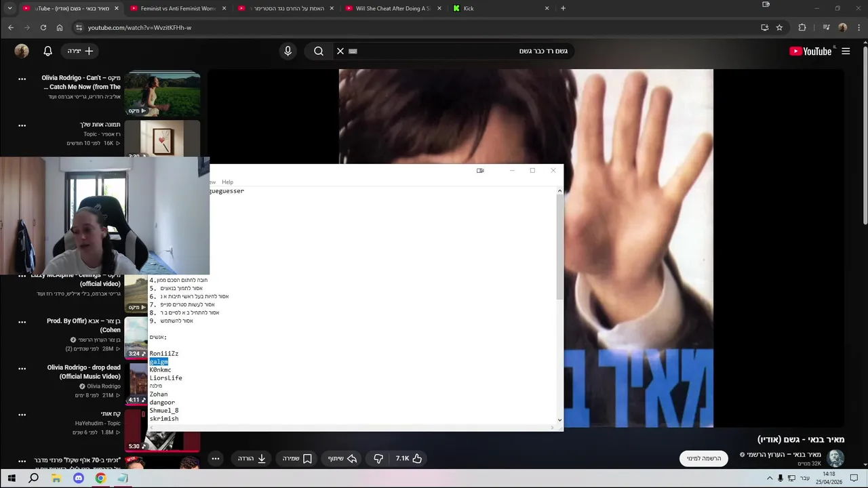Click the YouTube logo
Screen dimensions: 868x488
click(x=810, y=51)
